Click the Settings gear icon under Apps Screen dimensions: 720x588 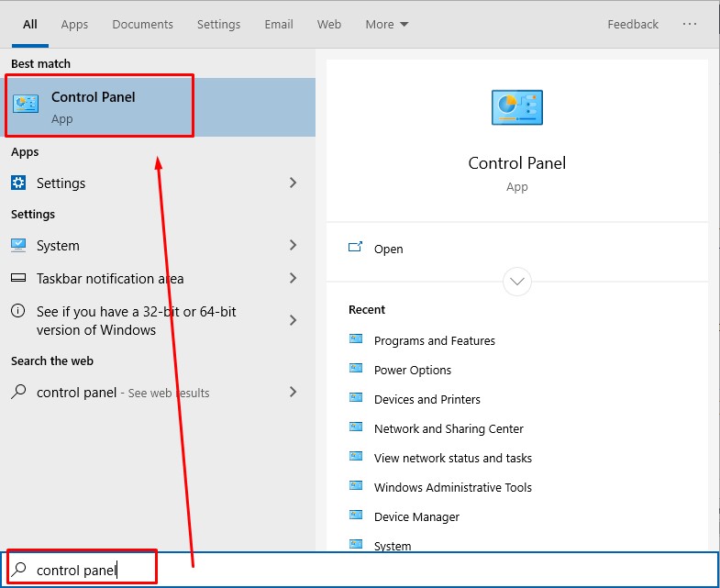(x=18, y=183)
